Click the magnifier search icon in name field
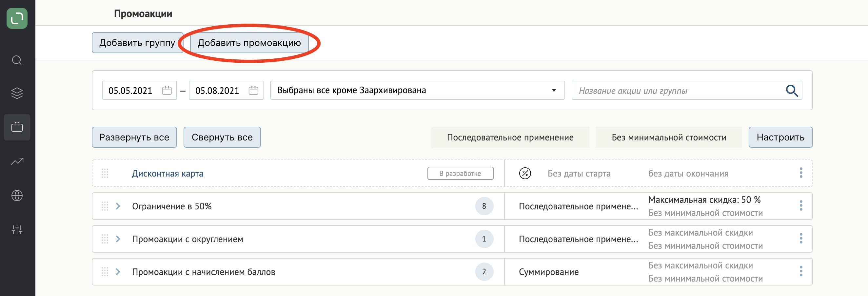The image size is (868, 296). click(792, 91)
